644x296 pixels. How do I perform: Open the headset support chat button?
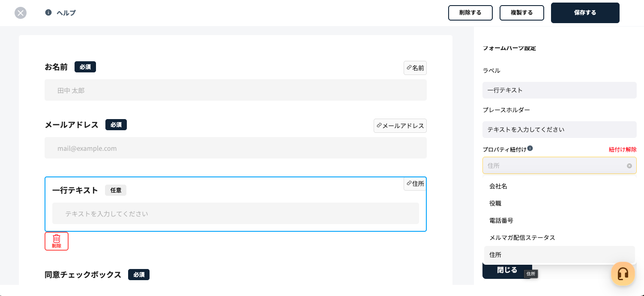click(x=623, y=274)
